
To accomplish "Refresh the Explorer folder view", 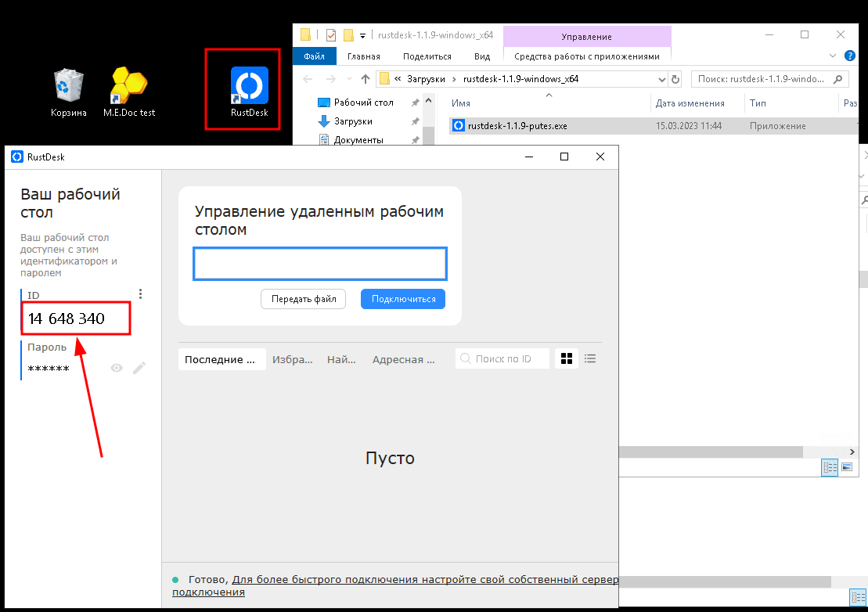I will tap(675, 79).
